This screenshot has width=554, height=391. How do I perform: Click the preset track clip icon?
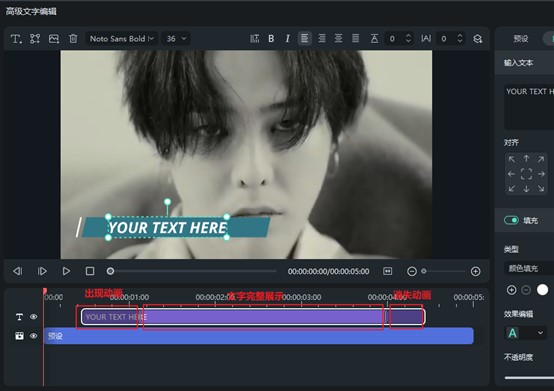pos(19,336)
